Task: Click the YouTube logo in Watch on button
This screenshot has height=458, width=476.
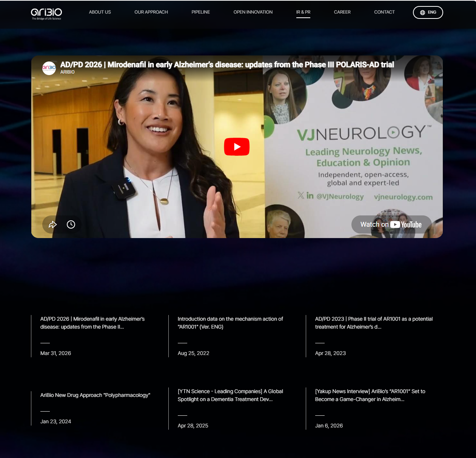Action: point(406,224)
